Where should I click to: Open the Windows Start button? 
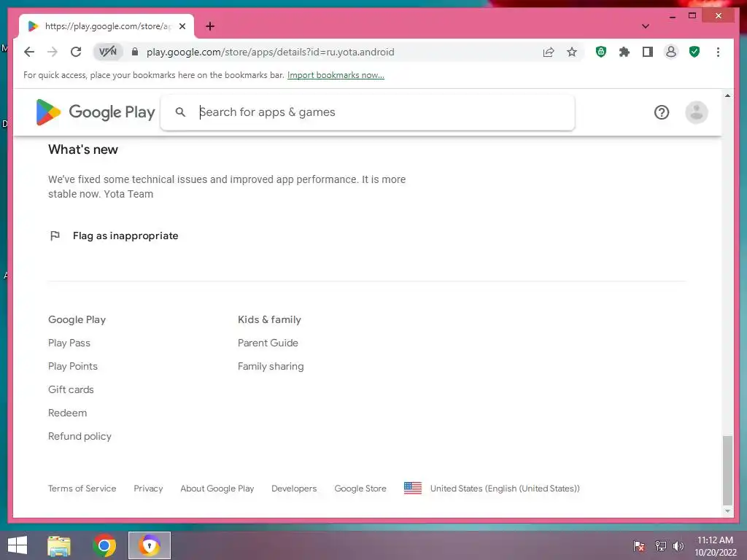tap(18, 545)
